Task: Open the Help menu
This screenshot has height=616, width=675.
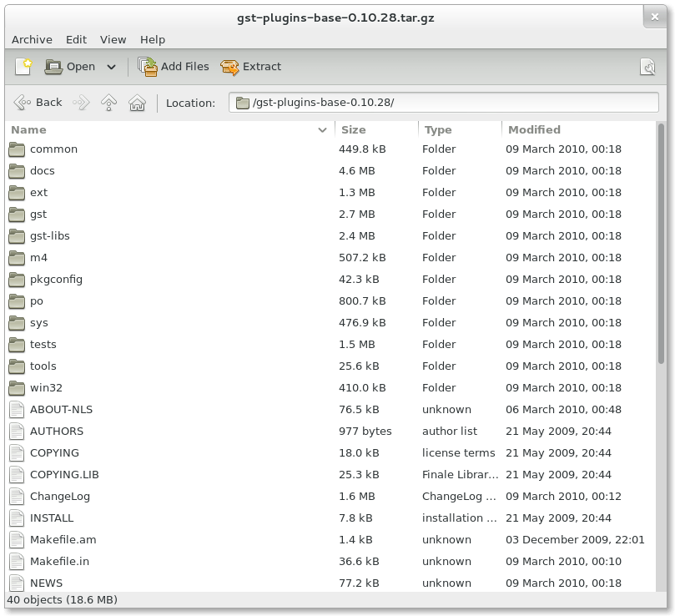Action: tap(153, 39)
